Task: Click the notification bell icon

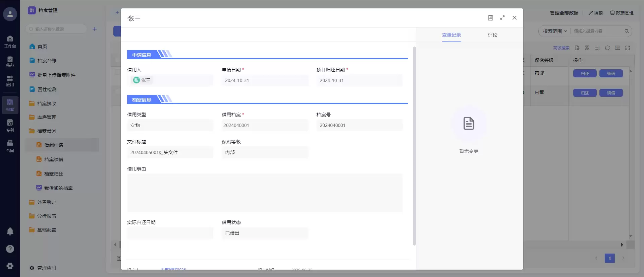Action: pos(10,231)
